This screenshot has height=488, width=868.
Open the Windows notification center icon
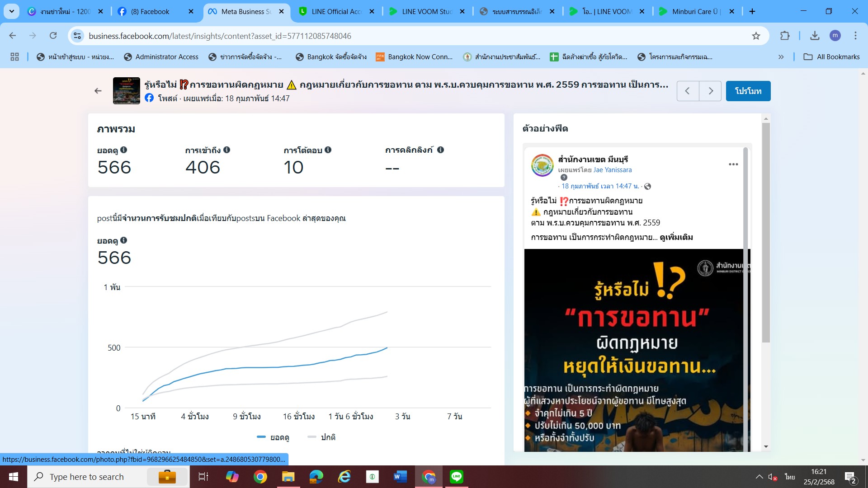(850, 477)
